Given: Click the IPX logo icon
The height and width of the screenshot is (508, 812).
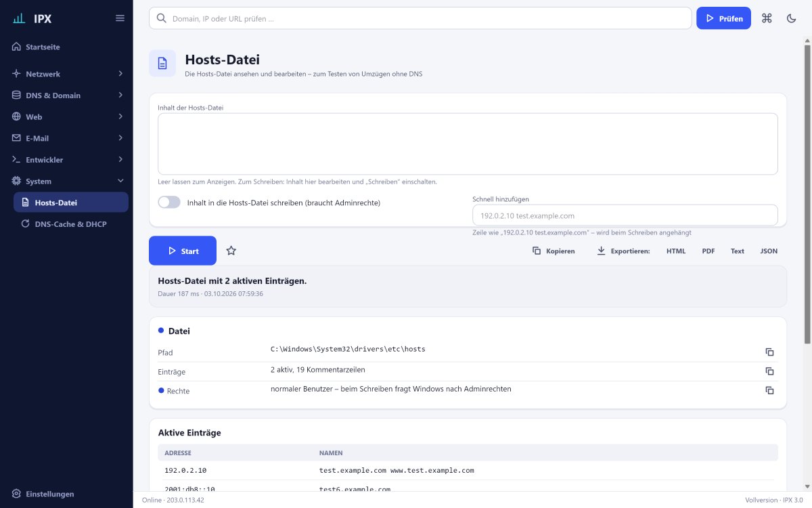Looking at the screenshot, I should tap(20, 18).
